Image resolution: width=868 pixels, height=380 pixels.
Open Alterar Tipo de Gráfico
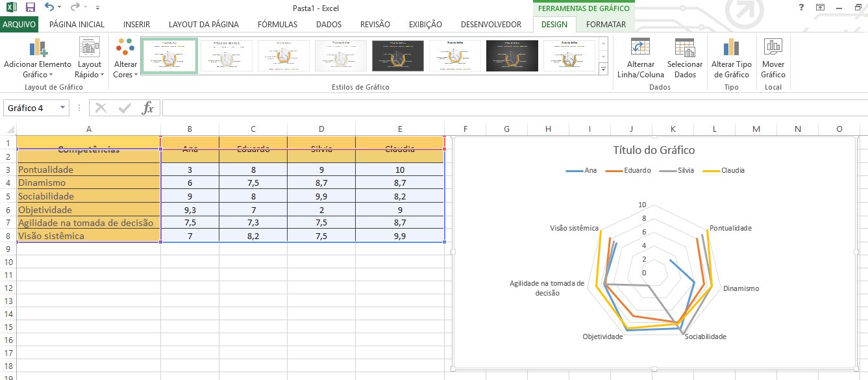732,57
